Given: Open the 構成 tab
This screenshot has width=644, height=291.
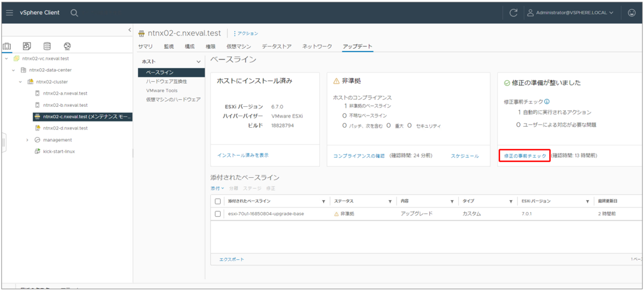Looking at the screenshot, I should click(x=189, y=47).
